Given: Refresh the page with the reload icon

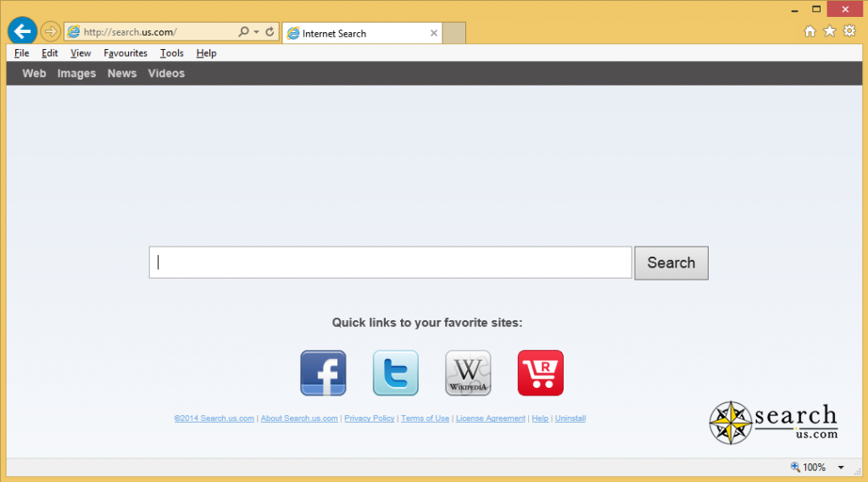Looking at the screenshot, I should (x=270, y=31).
